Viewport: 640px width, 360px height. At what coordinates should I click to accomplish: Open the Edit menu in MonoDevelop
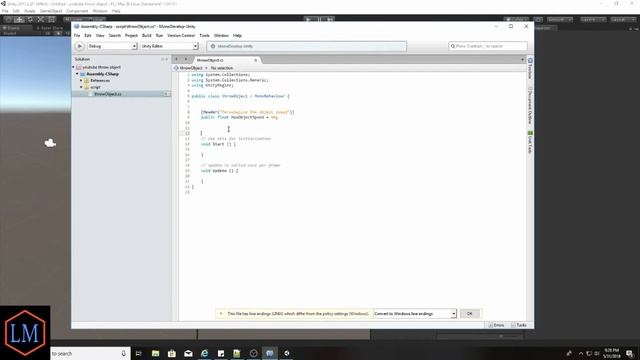[x=88, y=36]
